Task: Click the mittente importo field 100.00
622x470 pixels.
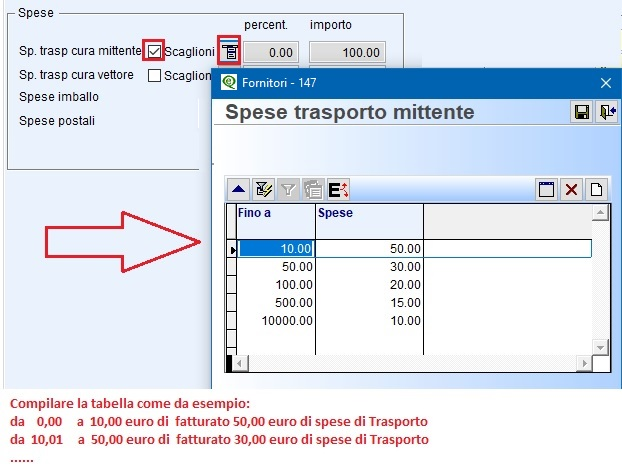Action: [x=347, y=52]
